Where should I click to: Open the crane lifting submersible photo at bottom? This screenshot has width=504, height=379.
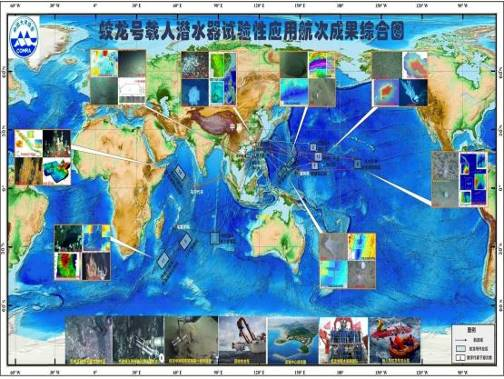[x=242, y=340]
